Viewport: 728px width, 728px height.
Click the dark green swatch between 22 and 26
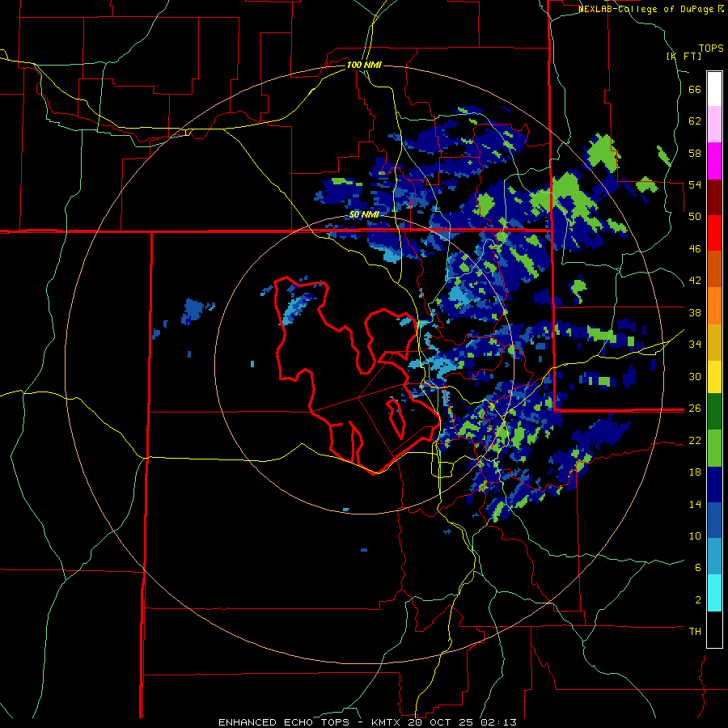pos(714,412)
